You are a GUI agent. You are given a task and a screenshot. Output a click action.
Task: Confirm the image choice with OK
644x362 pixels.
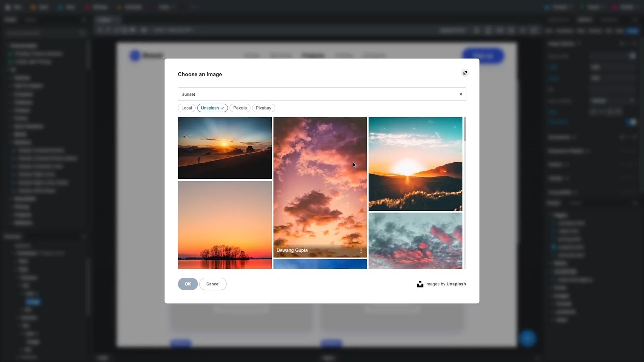pyautogui.click(x=187, y=284)
